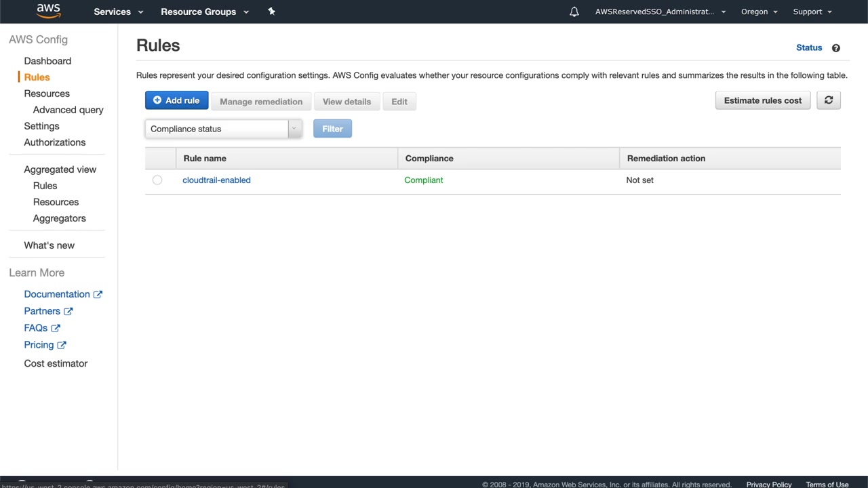Click the Status link

pos(809,47)
